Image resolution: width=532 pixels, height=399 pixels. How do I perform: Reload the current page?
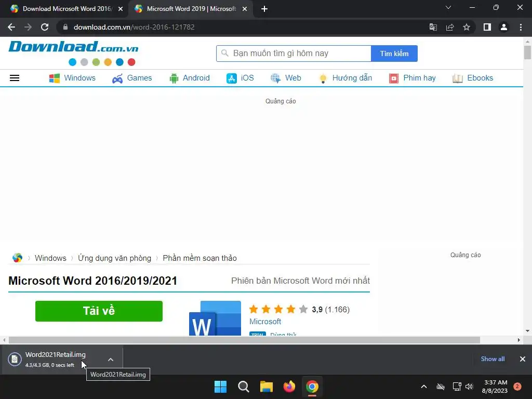pos(45,27)
